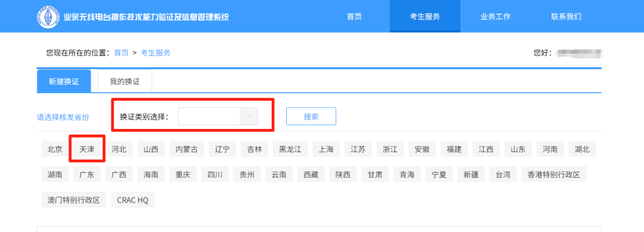Select the 山西 province button
644x232 pixels.
click(151, 149)
